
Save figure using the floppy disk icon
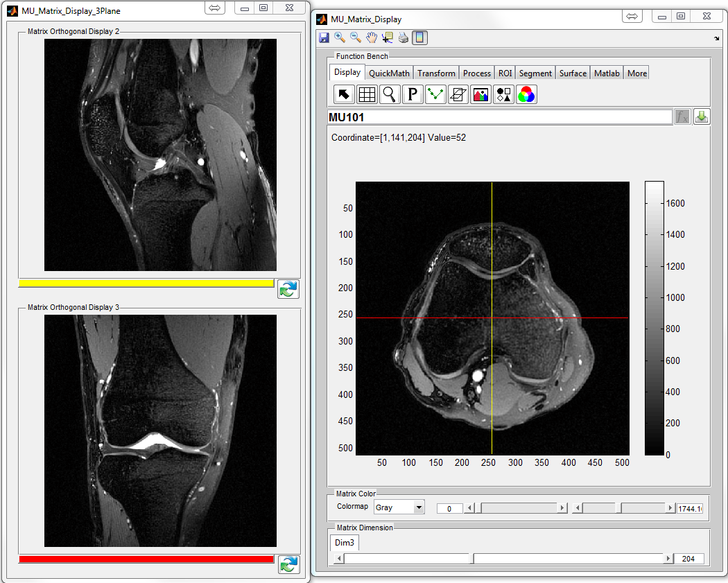(324, 38)
